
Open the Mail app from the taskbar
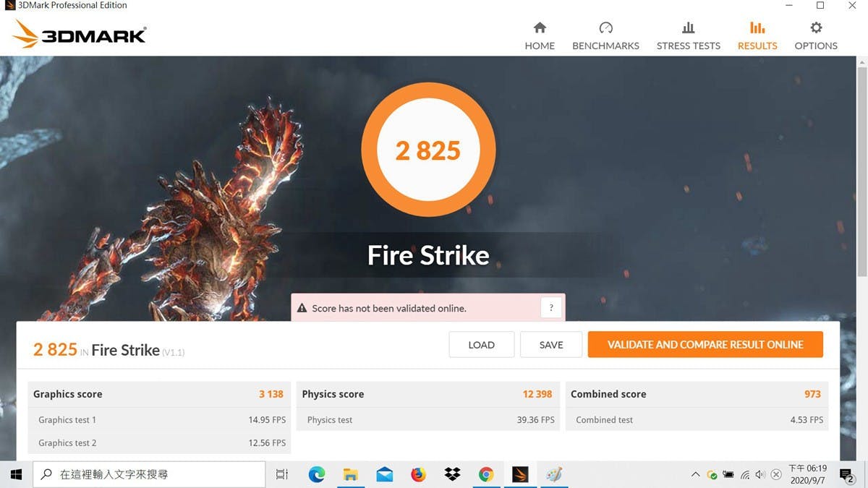coord(385,474)
